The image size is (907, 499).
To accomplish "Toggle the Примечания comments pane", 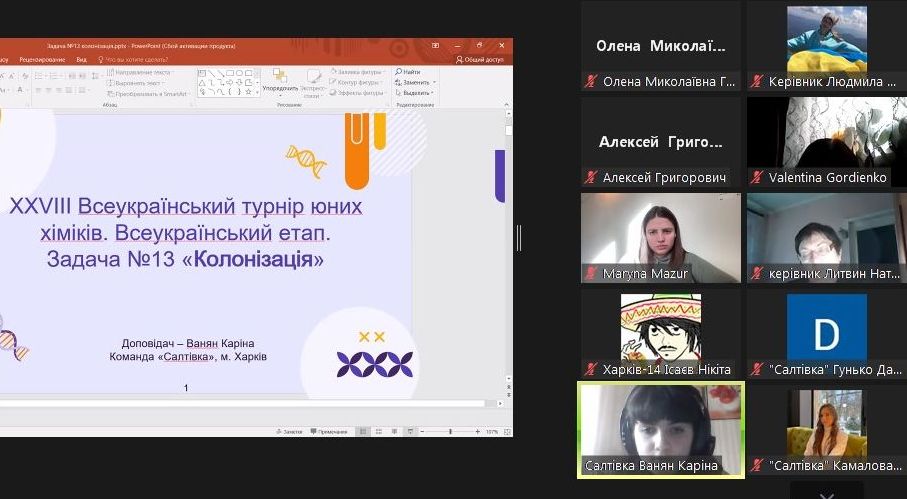I will (329, 432).
